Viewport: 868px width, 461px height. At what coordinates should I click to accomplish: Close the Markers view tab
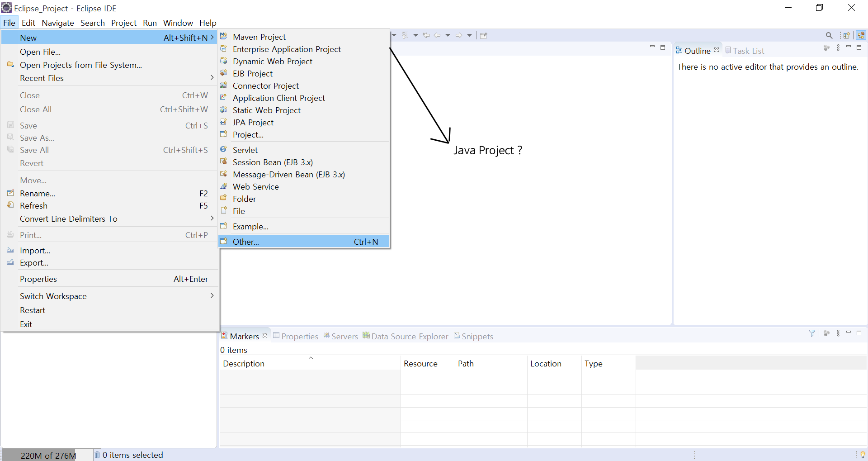click(x=265, y=335)
